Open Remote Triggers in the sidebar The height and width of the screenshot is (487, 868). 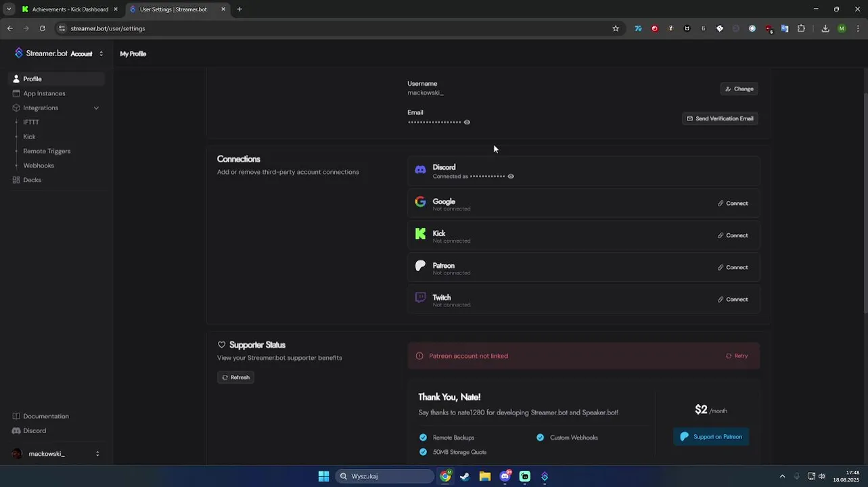pyautogui.click(x=47, y=151)
